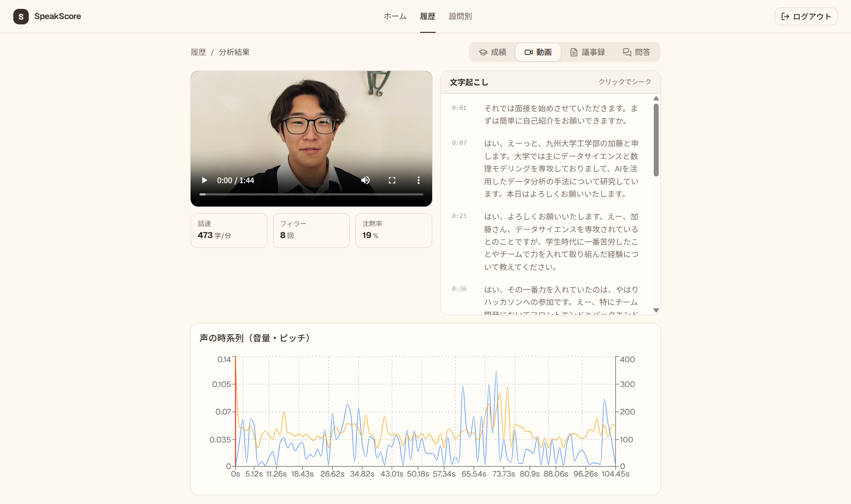The height and width of the screenshot is (504, 851).
Task: Click the フィラー 8 回 card
Action: (x=311, y=231)
